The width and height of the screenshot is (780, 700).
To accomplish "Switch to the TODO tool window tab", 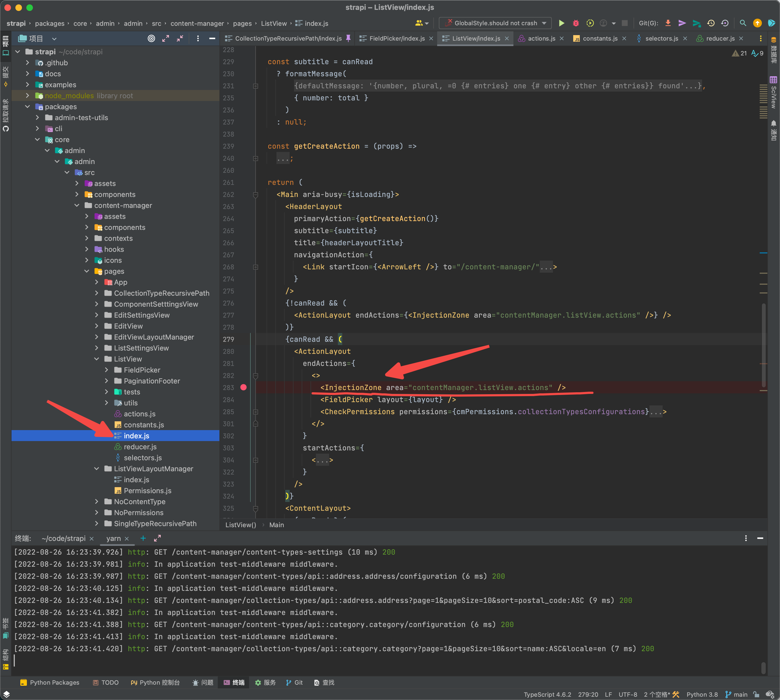I will click(x=105, y=682).
